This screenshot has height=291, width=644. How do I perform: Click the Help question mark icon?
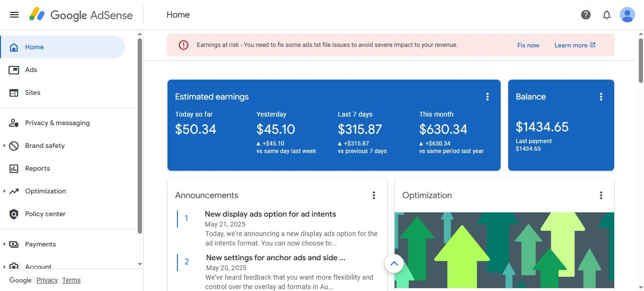point(586,15)
